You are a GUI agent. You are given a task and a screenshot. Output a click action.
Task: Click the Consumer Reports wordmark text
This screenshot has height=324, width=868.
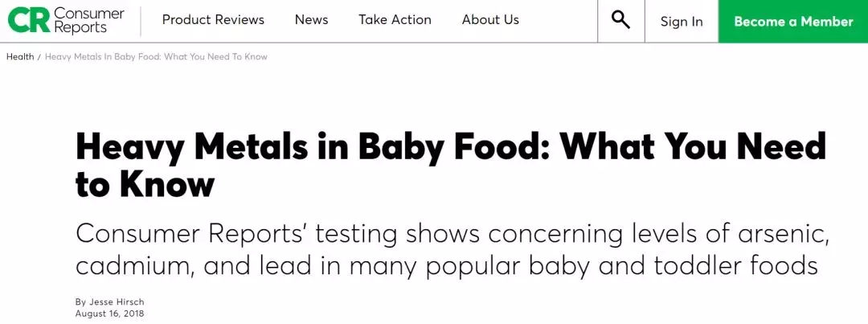88,21
